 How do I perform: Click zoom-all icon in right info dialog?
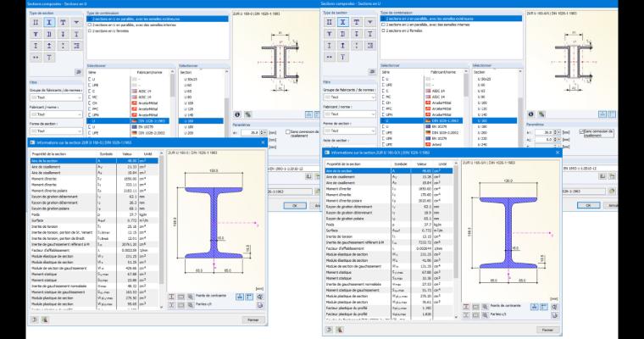pyautogui.click(x=554, y=307)
